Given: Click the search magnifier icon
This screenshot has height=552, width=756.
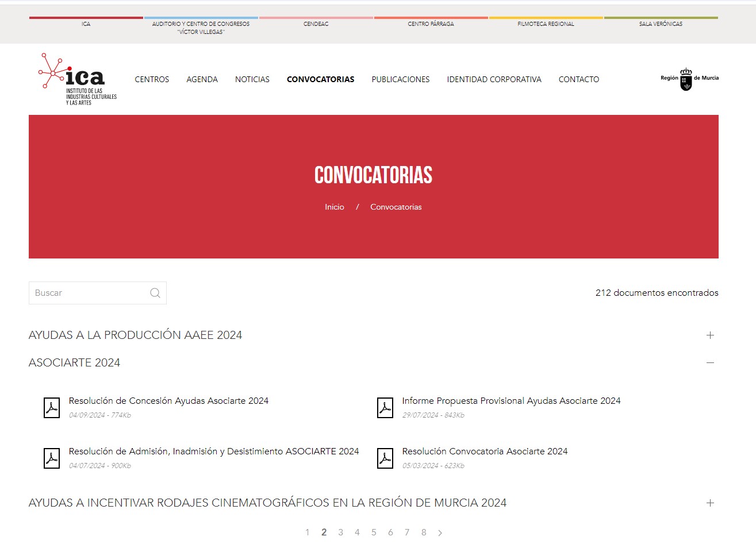Looking at the screenshot, I should coord(155,293).
